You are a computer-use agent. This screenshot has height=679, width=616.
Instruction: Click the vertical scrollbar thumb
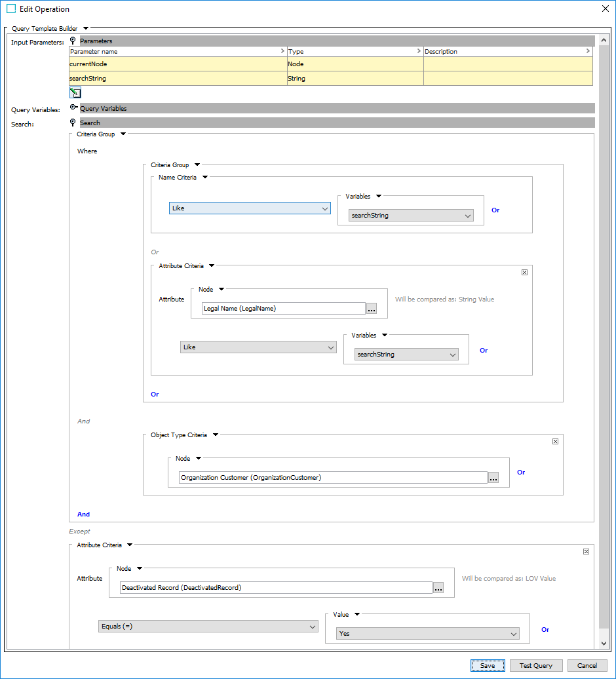[x=604, y=336]
